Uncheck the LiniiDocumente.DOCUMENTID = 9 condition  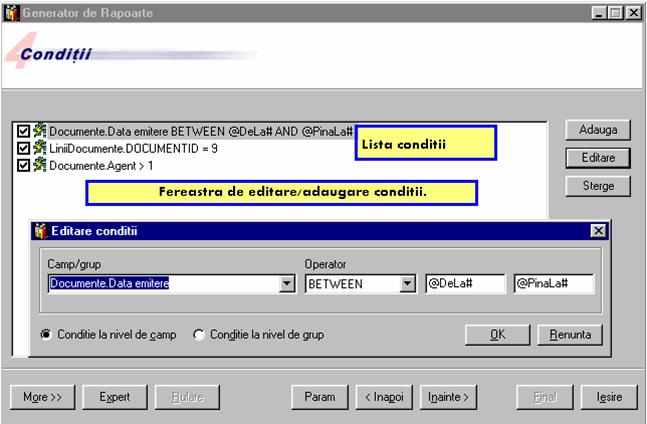[x=24, y=148]
